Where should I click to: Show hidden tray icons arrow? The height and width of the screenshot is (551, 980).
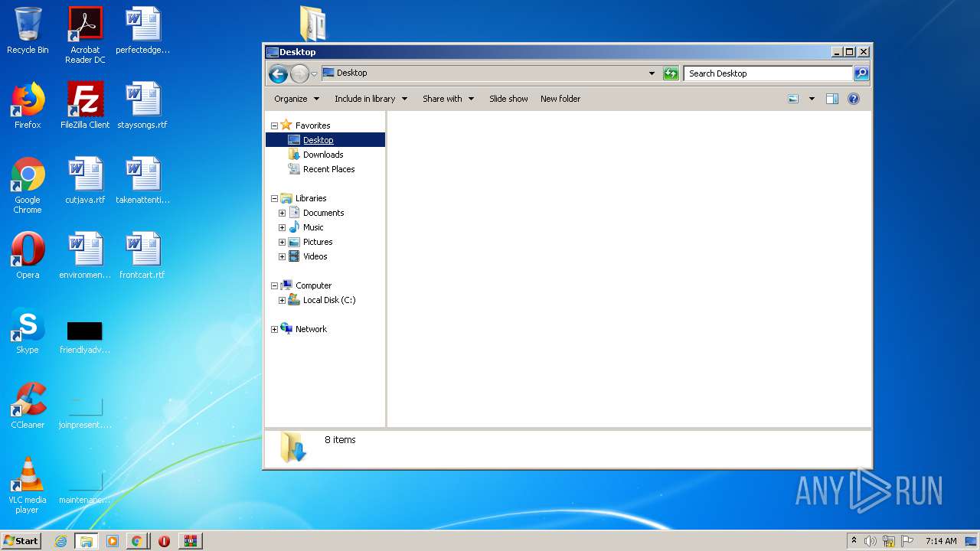[854, 541]
